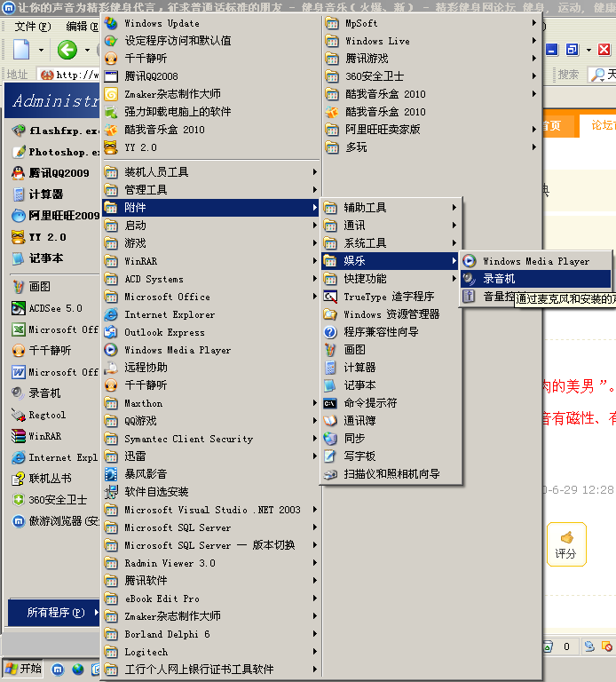Open the new page dropdown arrow in toolbar
This screenshot has width=616, height=682.
(x=41, y=51)
